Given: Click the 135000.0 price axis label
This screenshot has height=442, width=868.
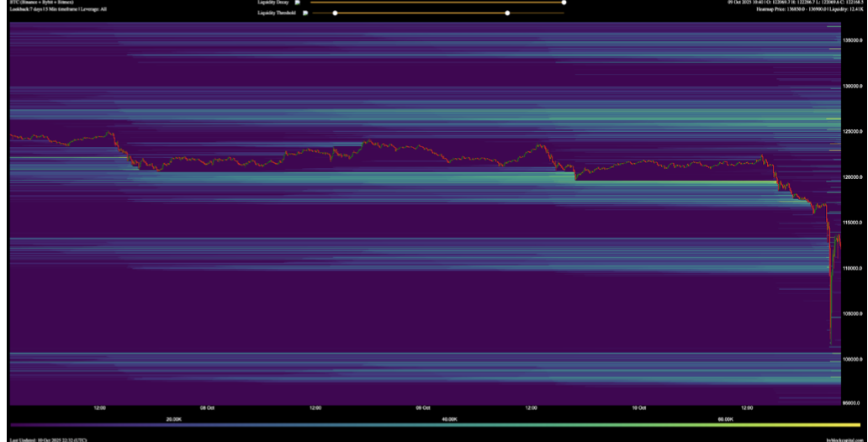Looking at the screenshot, I should pyautogui.click(x=854, y=40).
